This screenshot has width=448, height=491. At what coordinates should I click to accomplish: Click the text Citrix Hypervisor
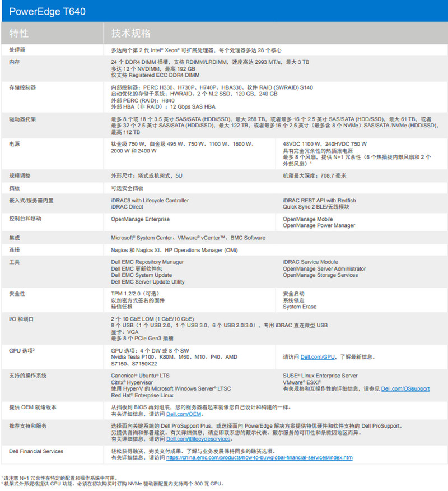pos(132,382)
